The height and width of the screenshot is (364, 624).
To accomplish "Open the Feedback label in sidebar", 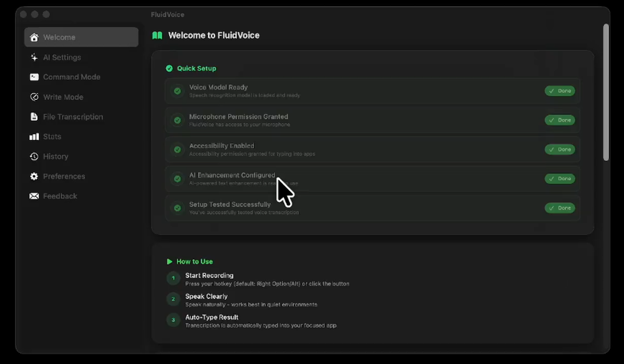I will [x=60, y=196].
